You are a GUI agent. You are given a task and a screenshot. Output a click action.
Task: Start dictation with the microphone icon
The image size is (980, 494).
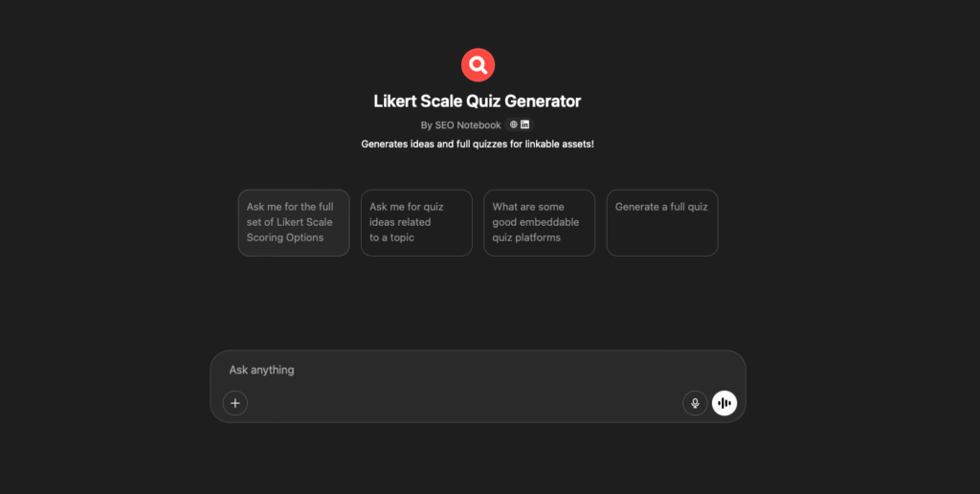[695, 403]
